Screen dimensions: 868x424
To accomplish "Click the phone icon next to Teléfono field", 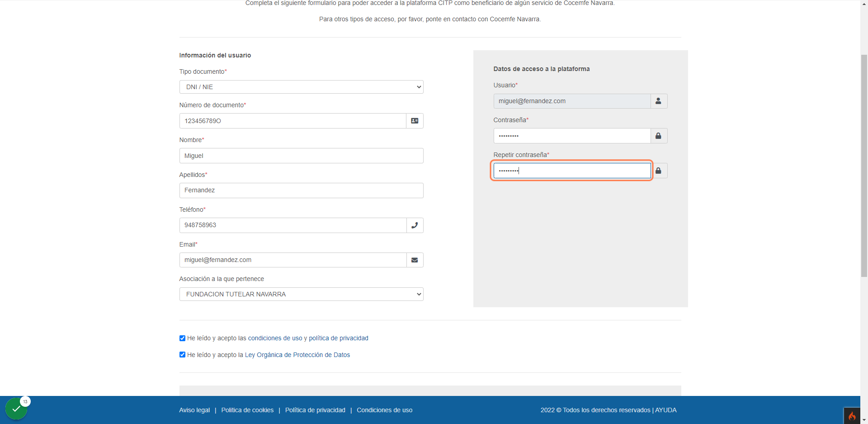I will [415, 225].
